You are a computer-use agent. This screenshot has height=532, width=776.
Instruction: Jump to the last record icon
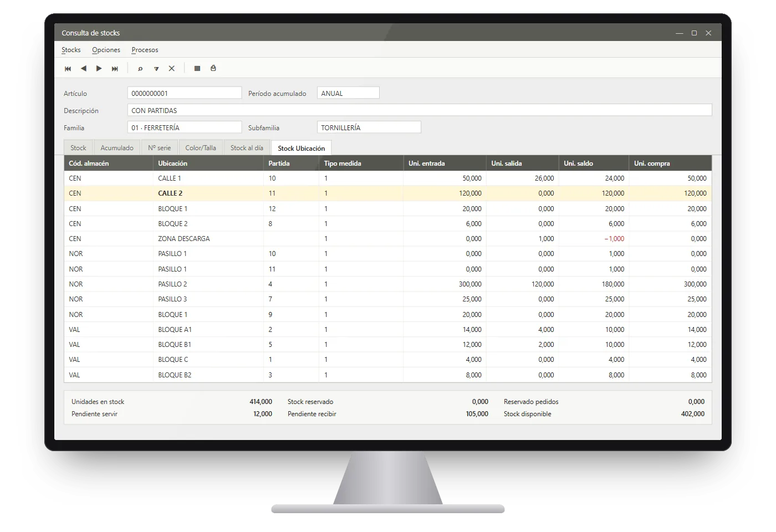(115, 69)
